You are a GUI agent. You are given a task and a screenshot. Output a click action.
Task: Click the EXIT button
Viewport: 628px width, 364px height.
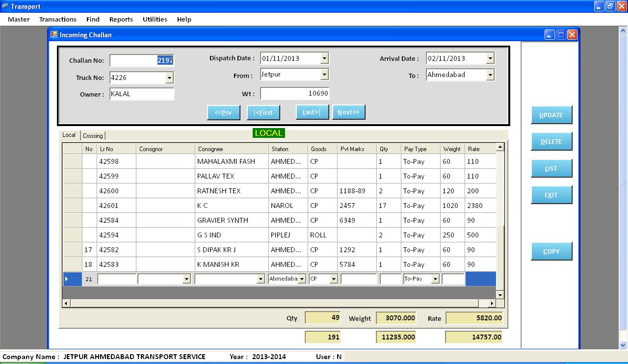click(551, 195)
